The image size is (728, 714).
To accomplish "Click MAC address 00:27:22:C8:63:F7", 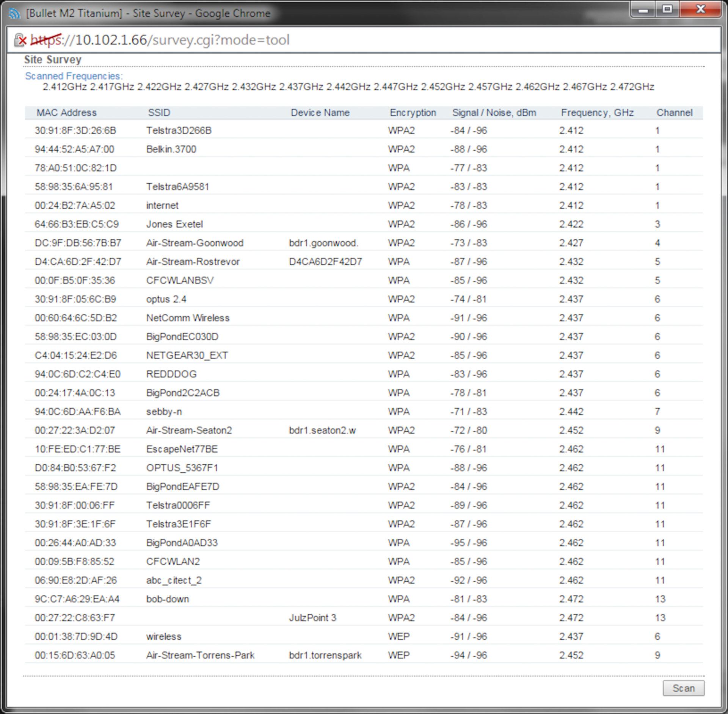I will coord(75,618).
